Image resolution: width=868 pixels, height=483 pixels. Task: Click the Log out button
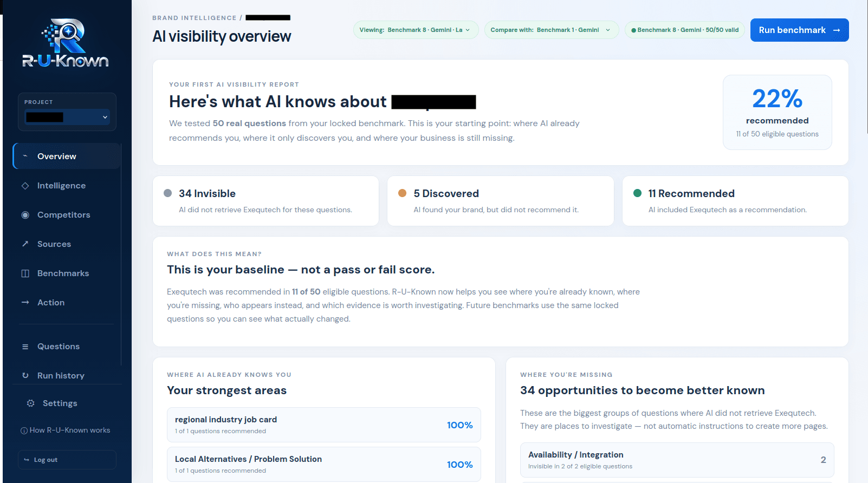click(x=67, y=460)
